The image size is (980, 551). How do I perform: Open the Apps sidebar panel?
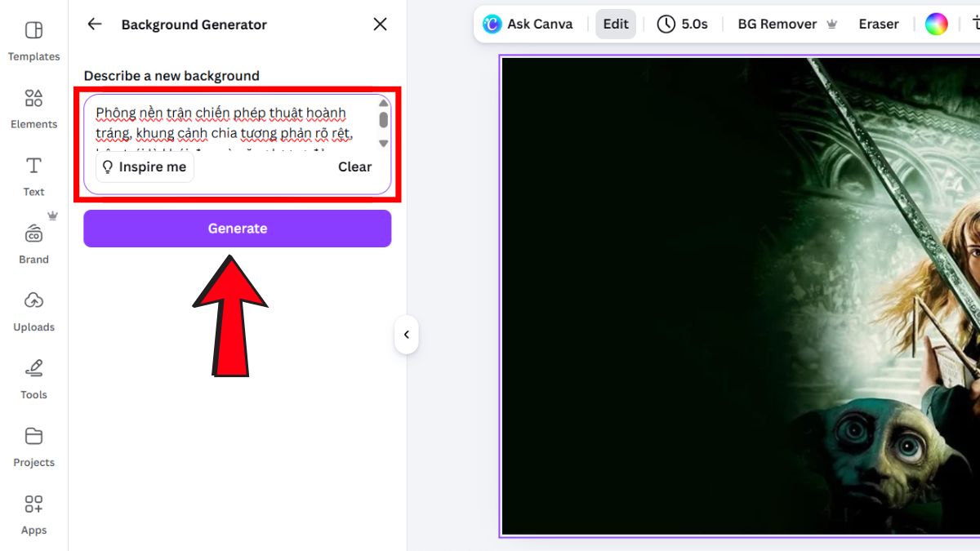point(33,515)
